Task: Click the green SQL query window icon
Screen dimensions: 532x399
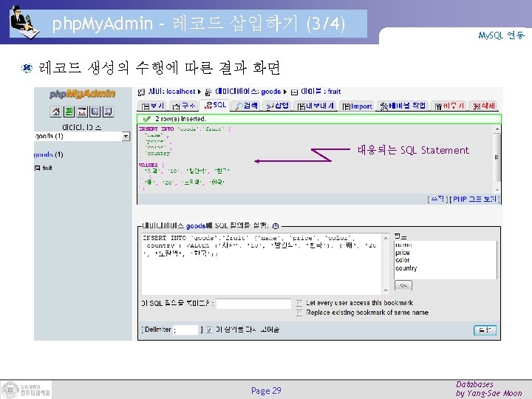Action: pos(69,112)
